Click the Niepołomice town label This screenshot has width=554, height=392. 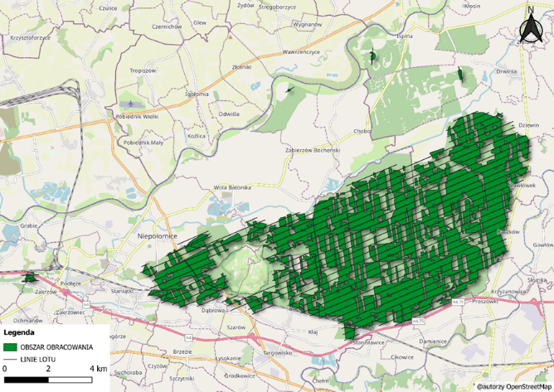pyautogui.click(x=158, y=235)
